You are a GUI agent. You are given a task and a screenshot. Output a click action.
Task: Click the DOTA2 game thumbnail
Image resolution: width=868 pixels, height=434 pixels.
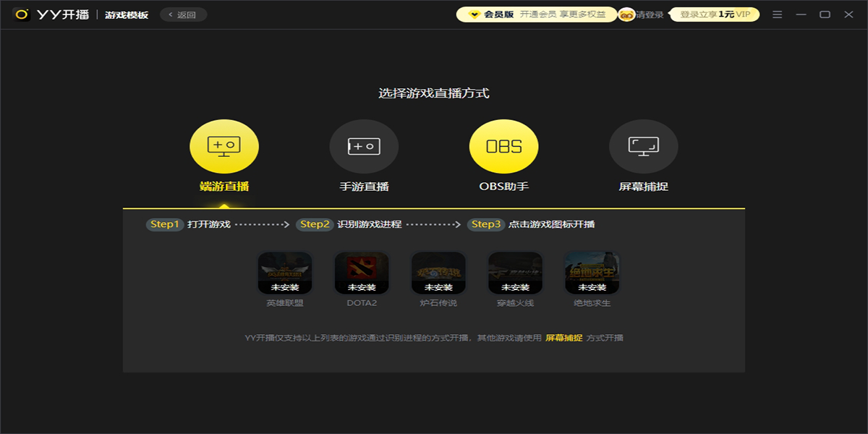pyautogui.click(x=362, y=273)
